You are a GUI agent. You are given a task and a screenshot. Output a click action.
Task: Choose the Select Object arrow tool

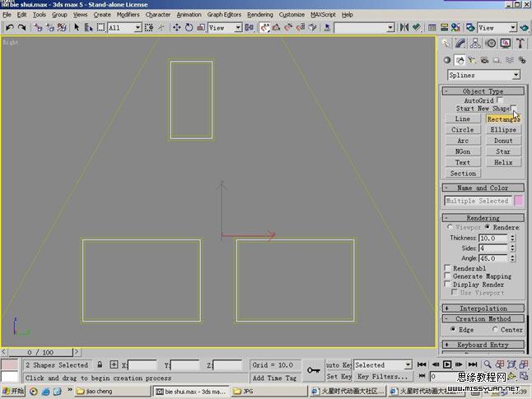(x=77, y=27)
